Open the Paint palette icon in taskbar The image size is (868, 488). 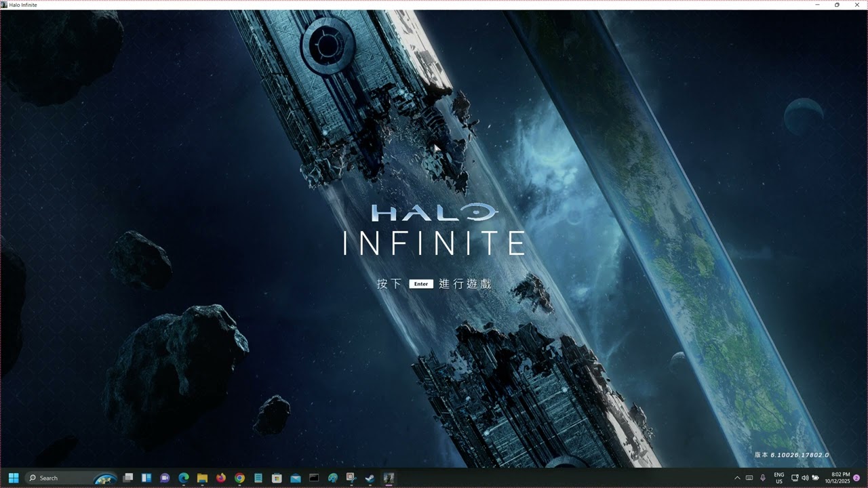332,478
